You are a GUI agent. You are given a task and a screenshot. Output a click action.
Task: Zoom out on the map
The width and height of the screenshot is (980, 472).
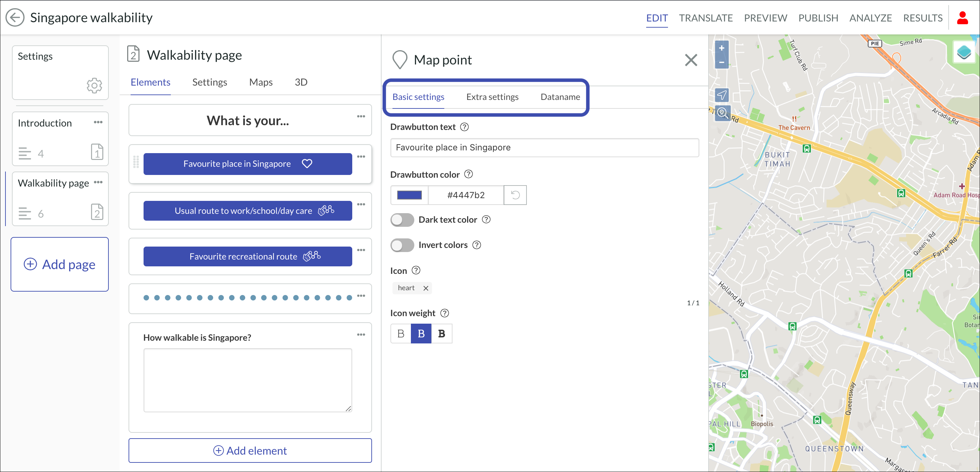[721, 62]
